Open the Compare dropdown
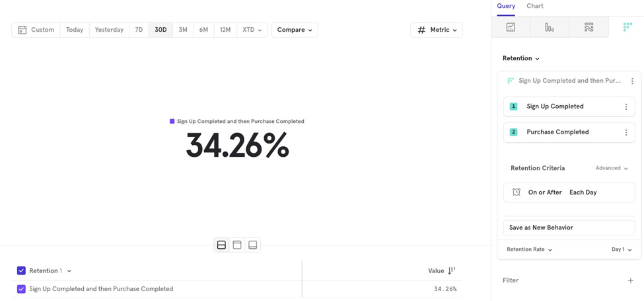 click(295, 30)
